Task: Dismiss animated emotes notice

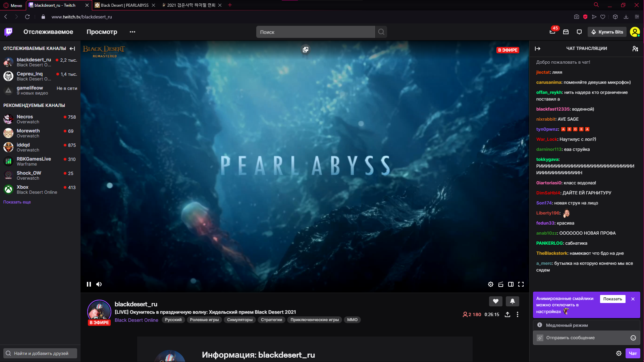Action: [633, 299]
